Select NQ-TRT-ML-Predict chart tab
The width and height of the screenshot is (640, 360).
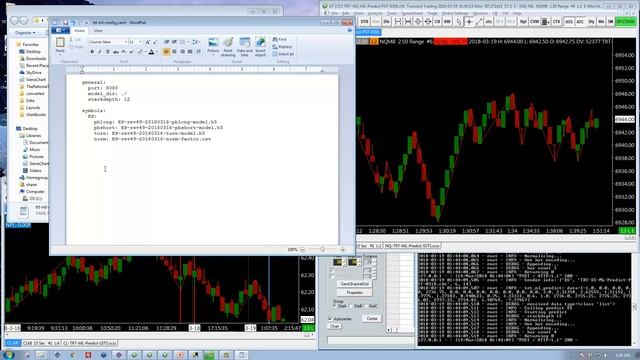point(412,246)
